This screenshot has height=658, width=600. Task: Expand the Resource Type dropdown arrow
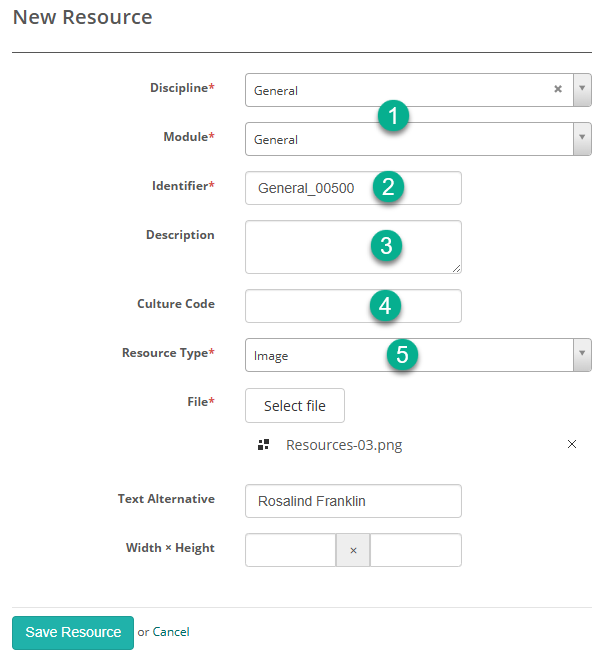click(x=582, y=354)
